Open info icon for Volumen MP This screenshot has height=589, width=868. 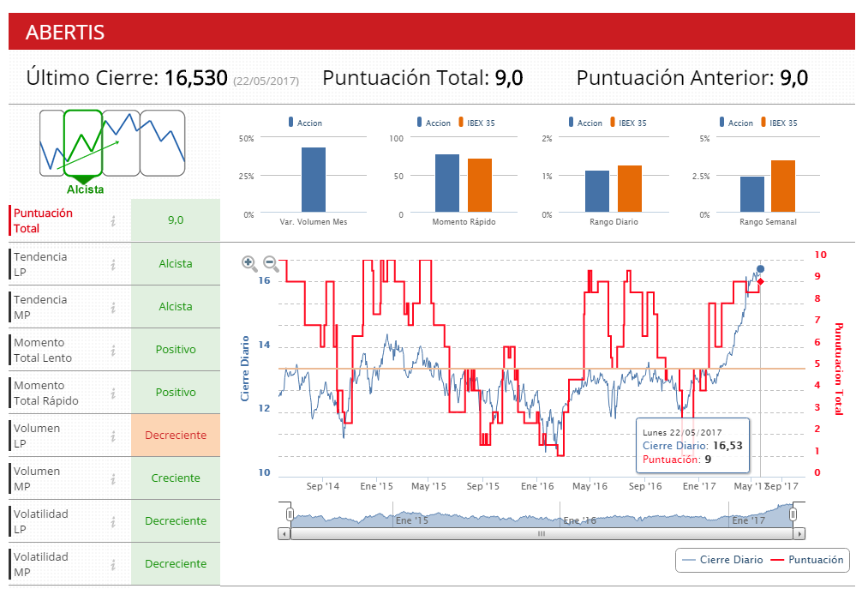pyautogui.click(x=113, y=478)
